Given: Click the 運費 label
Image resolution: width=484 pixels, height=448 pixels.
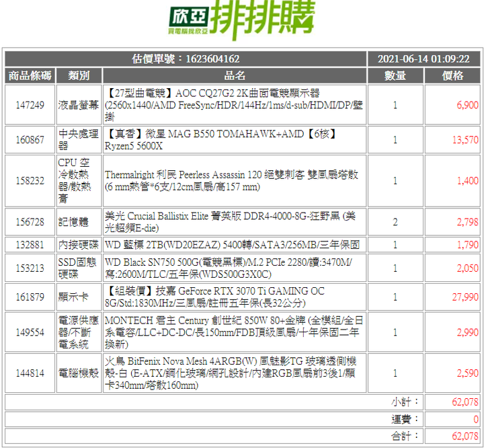Looking at the screenshot, I should click(405, 419).
